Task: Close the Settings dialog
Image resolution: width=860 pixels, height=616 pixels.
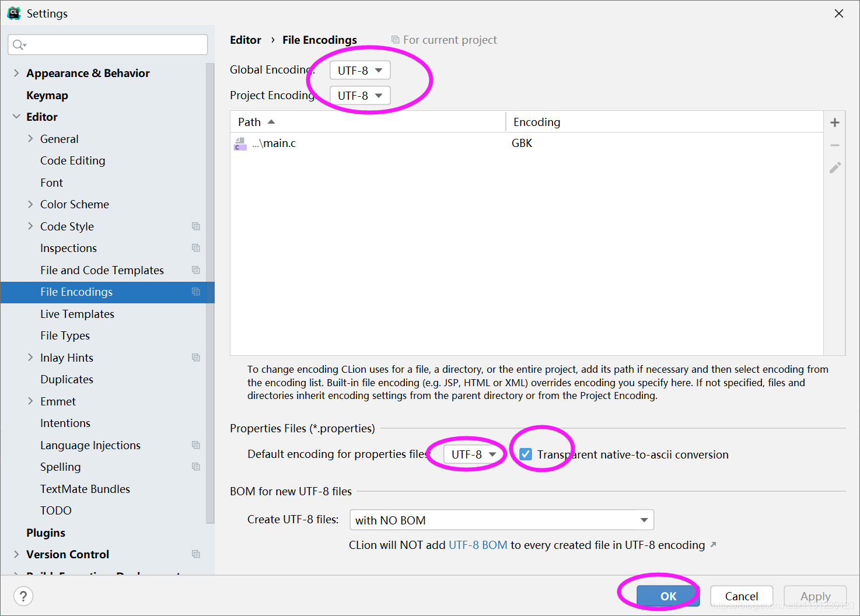Action: point(839,13)
